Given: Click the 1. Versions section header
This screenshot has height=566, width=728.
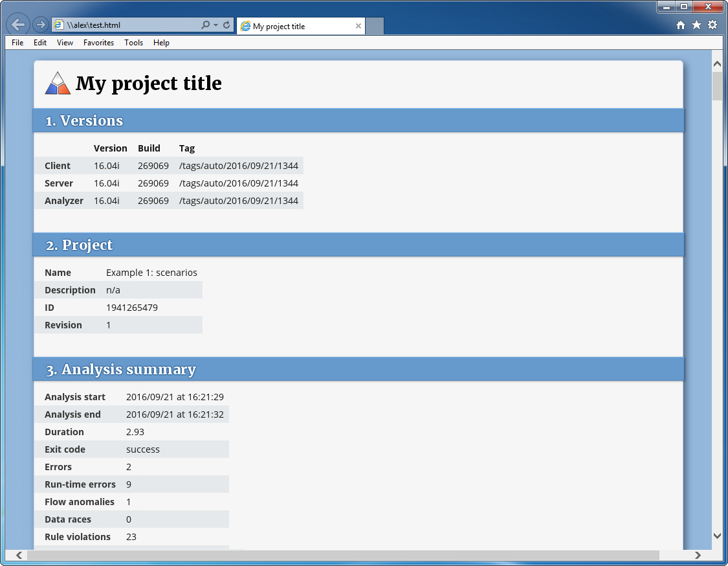Looking at the screenshot, I should 358,120.
